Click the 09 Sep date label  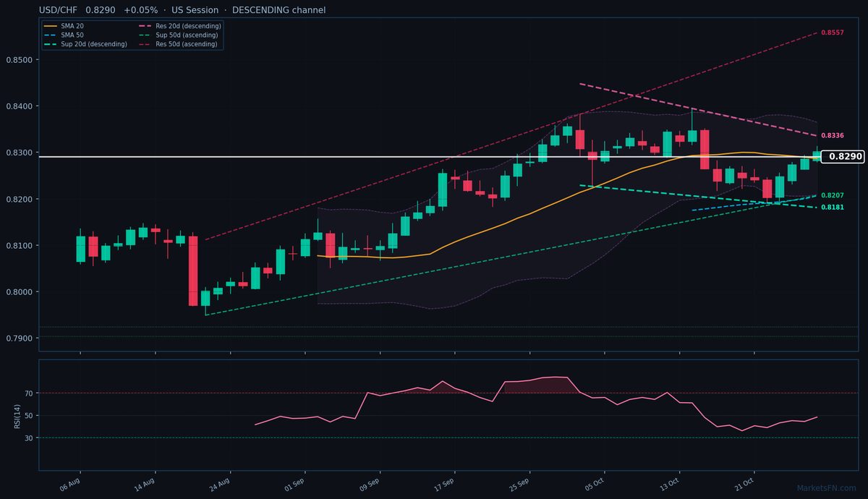tap(370, 484)
